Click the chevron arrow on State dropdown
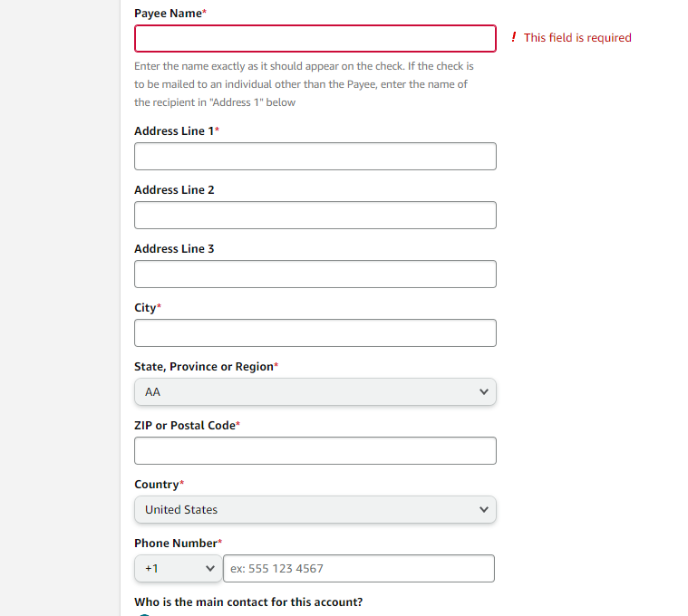Viewport: 688px width, 616px height. click(x=483, y=391)
